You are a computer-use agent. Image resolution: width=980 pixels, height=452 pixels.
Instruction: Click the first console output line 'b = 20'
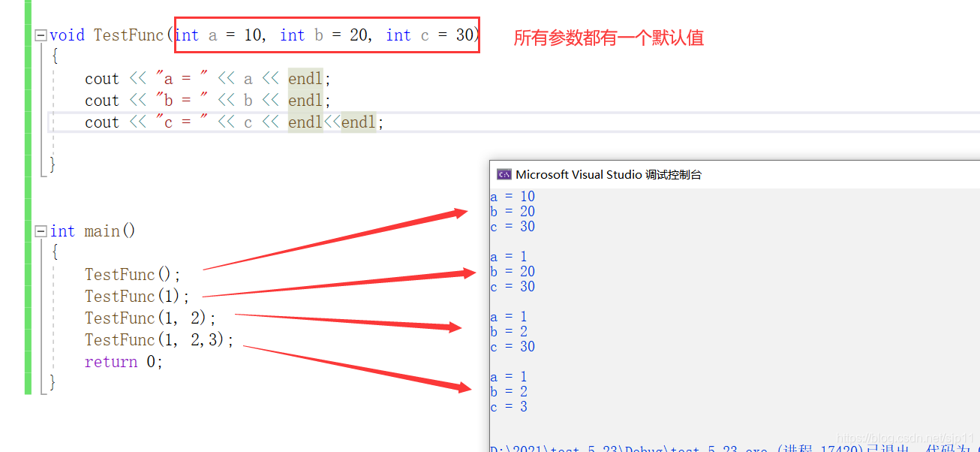coord(513,212)
